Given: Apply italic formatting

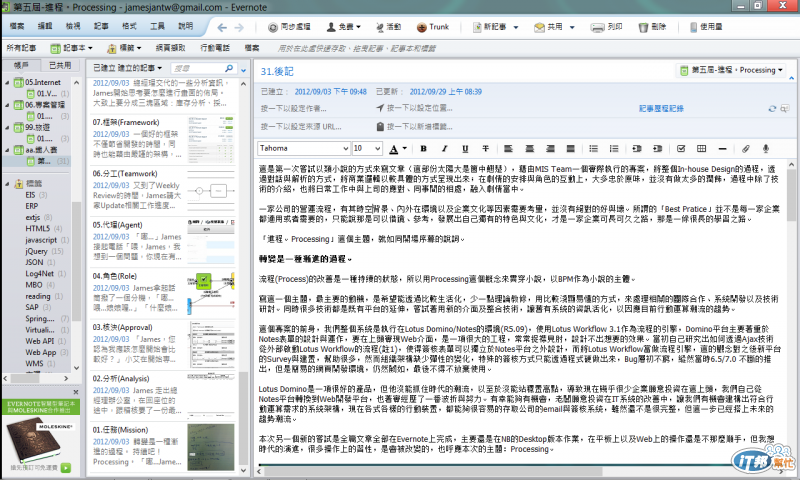Looking at the screenshot, I should pyautogui.click(x=444, y=148).
